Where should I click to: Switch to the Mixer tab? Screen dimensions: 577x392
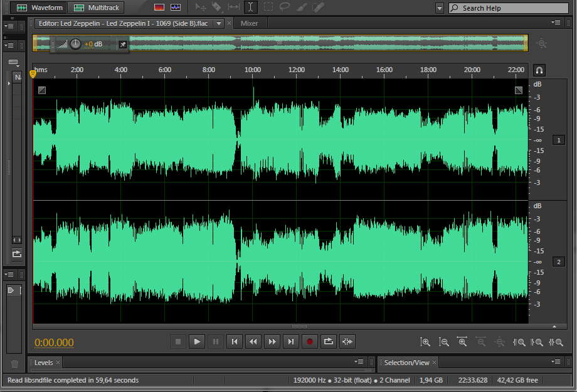coord(249,23)
